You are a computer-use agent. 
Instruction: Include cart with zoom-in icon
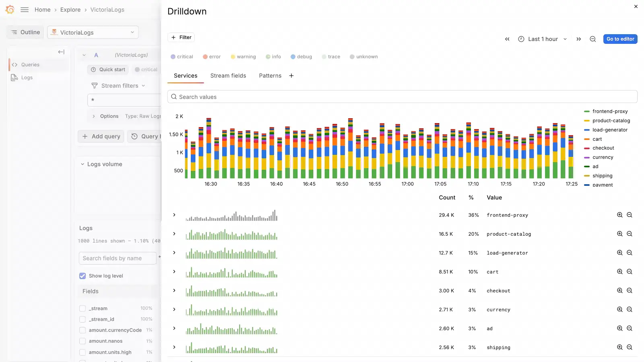tap(620, 272)
